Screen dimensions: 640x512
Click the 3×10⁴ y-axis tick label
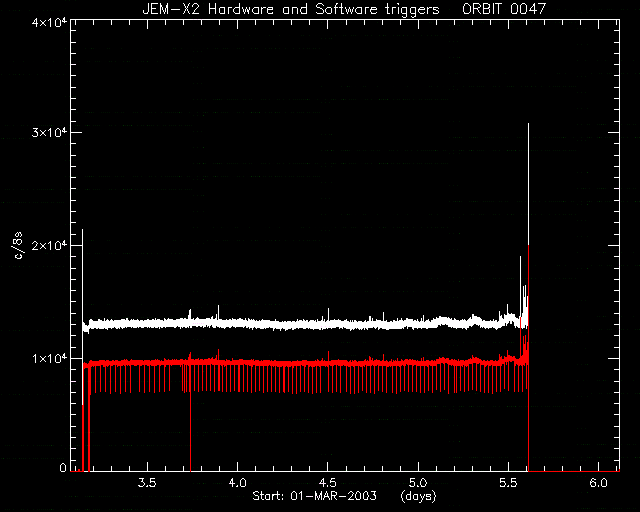pos(49,132)
